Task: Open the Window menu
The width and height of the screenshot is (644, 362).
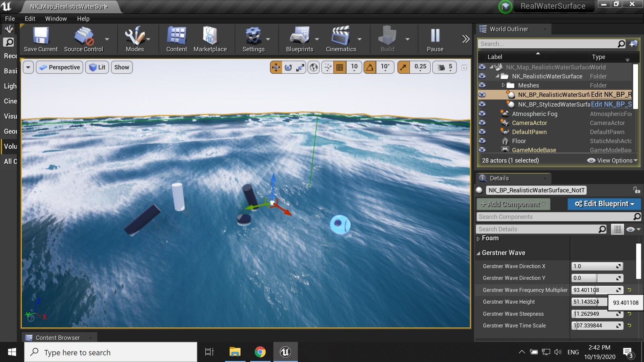Action: click(x=56, y=19)
